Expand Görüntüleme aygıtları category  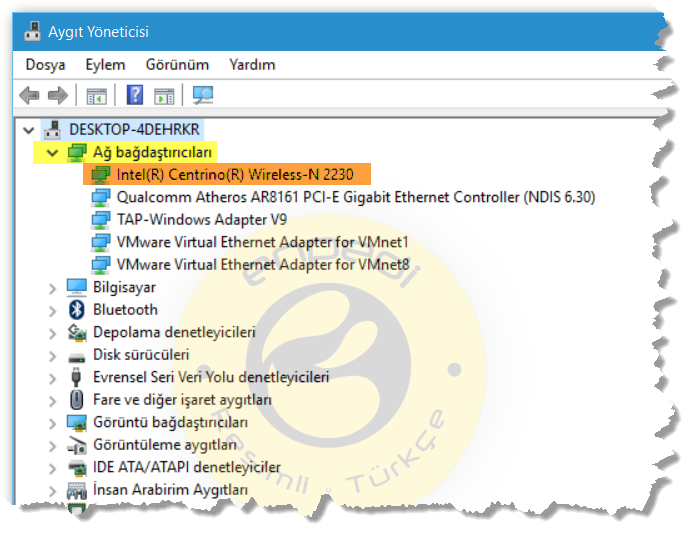click(52, 446)
